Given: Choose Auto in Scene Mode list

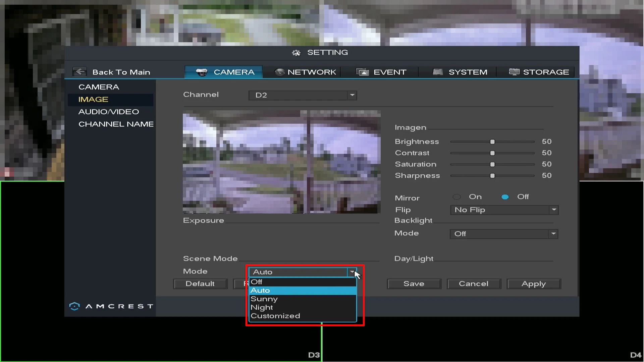Looking at the screenshot, I should 303,290.
